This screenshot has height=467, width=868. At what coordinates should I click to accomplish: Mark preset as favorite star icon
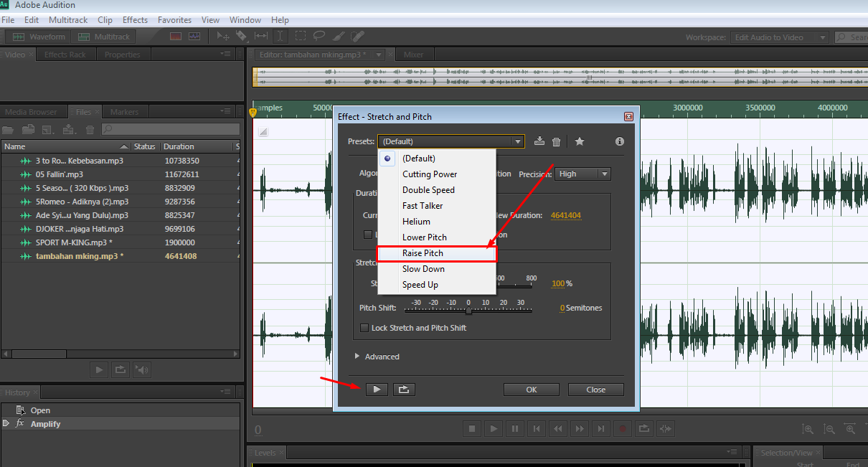click(x=580, y=141)
